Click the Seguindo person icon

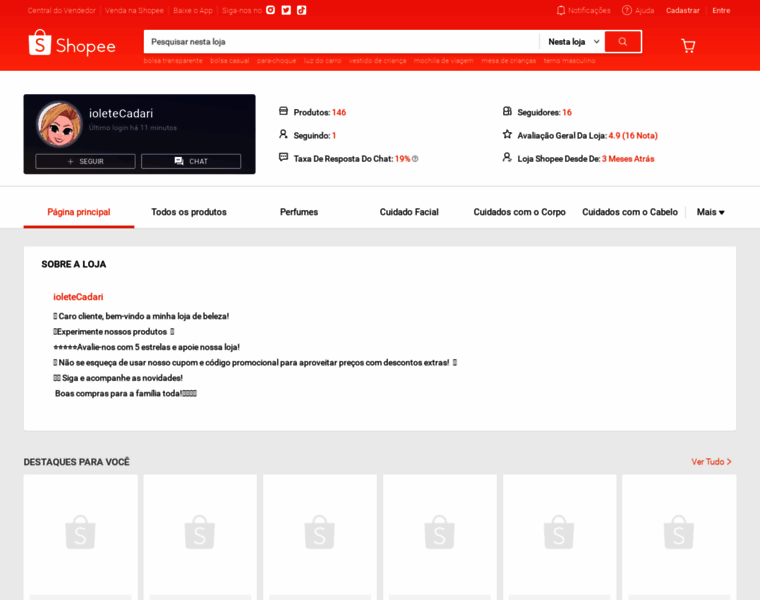tap(284, 134)
